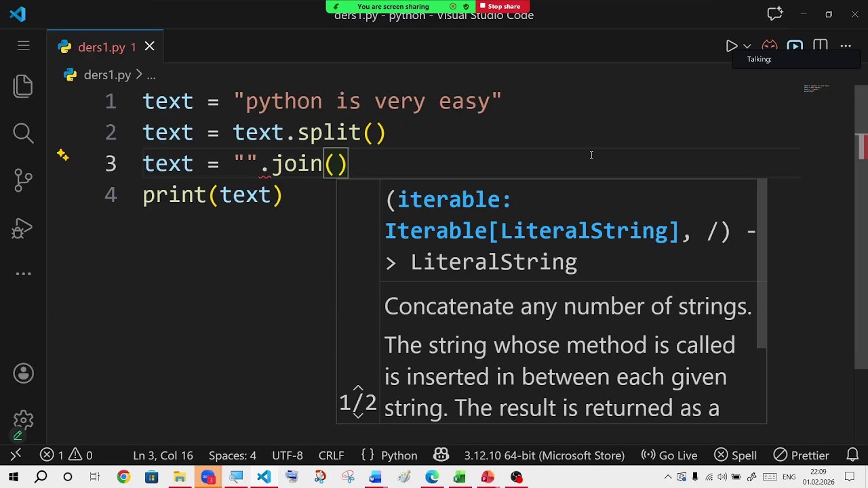This screenshot has height=488, width=868.
Task: Open remote window button in status bar
Action: tap(16, 455)
